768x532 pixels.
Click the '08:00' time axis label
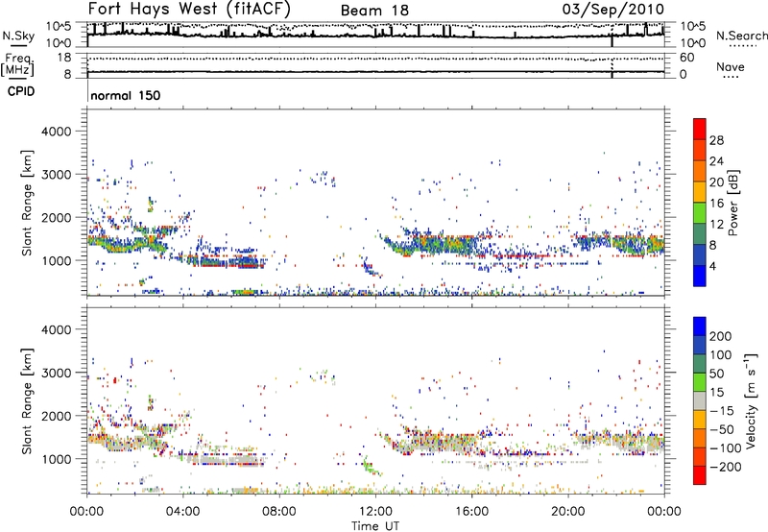pos(279,512)
